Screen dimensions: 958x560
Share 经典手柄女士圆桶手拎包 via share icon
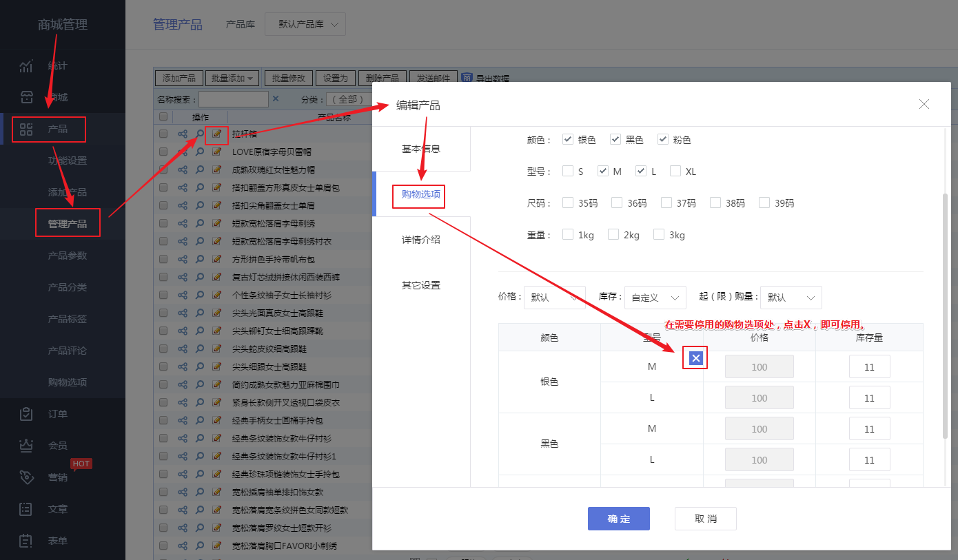pos(183,420)
